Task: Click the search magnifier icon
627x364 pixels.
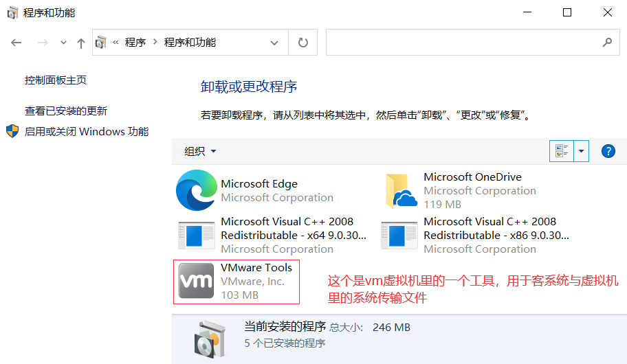Action: coord(608,42)
